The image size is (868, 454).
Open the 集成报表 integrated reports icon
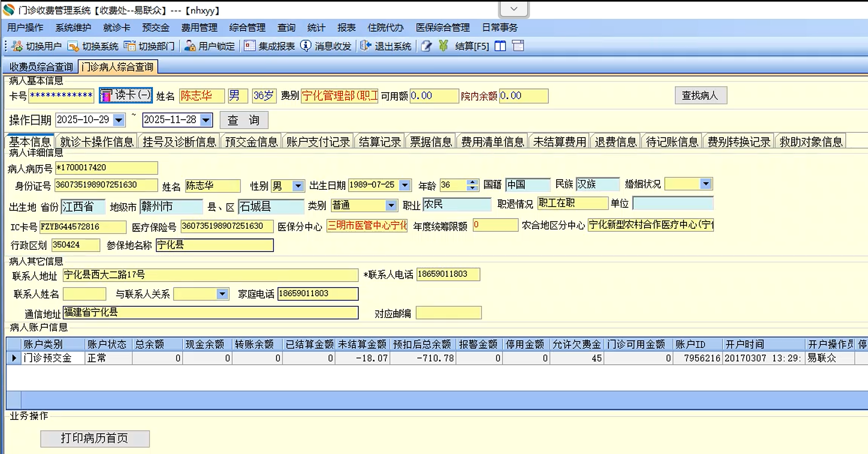tap(250, 46)
